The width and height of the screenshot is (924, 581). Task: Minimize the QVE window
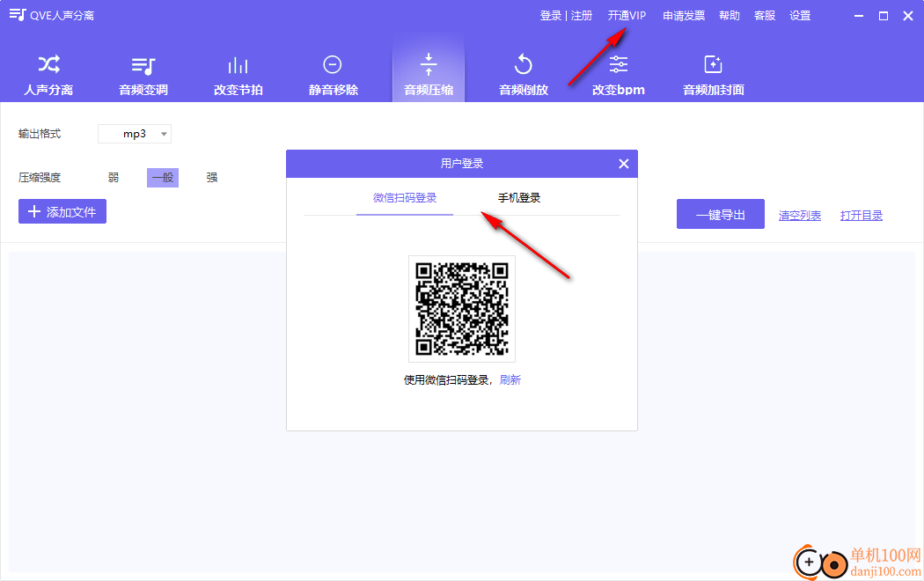(x=859, y=16)
